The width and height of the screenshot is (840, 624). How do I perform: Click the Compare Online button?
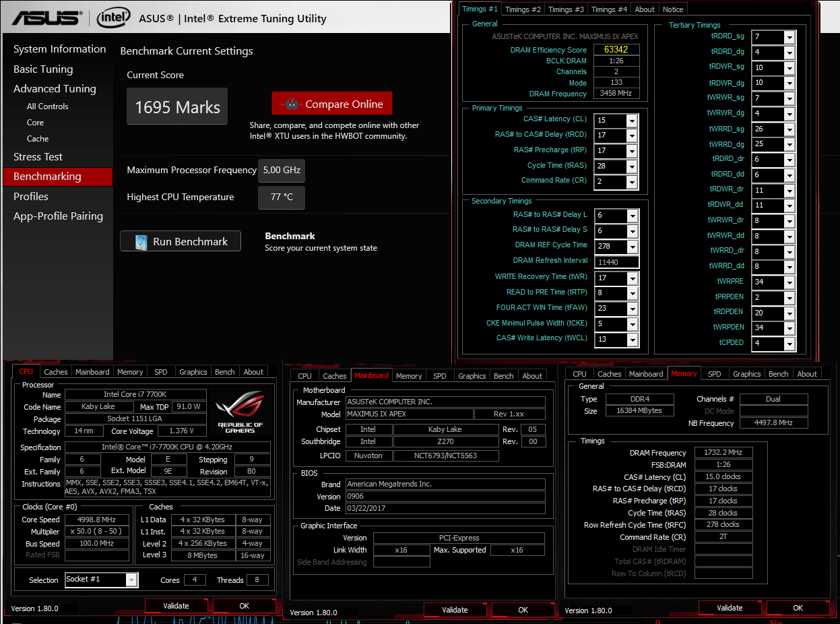coord(332,104)
